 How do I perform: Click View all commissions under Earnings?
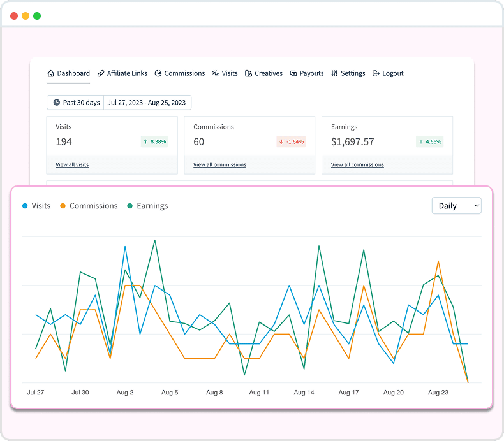click(x=357, y=164)
